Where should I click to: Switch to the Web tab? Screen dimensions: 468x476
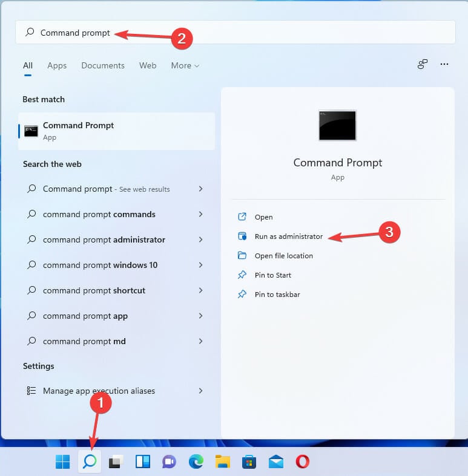click(148, 65)
